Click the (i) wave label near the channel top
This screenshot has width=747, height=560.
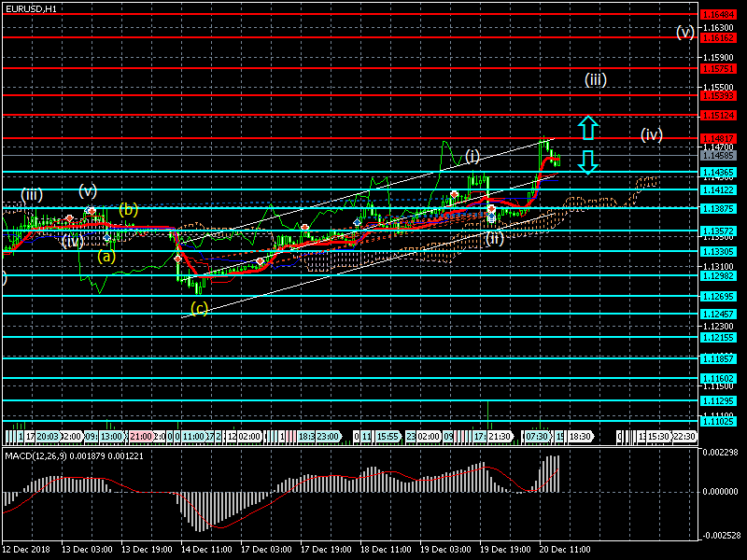(x=473, y=155)
